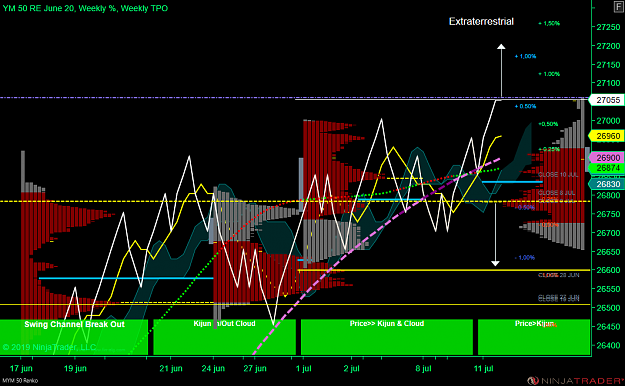This screenshot has height=386, width=625.
Task: Click the Kijun In/Out Cloud panel
Action: coord(224,337)
